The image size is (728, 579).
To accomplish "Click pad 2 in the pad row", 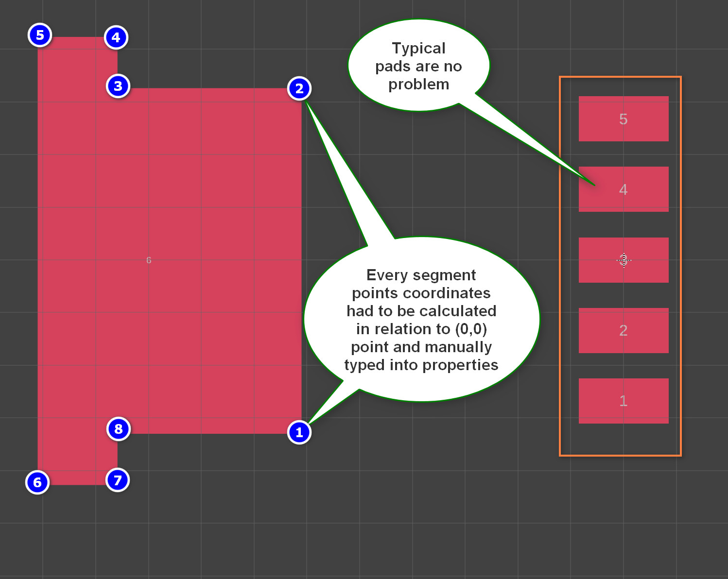I will click(624, 330).
